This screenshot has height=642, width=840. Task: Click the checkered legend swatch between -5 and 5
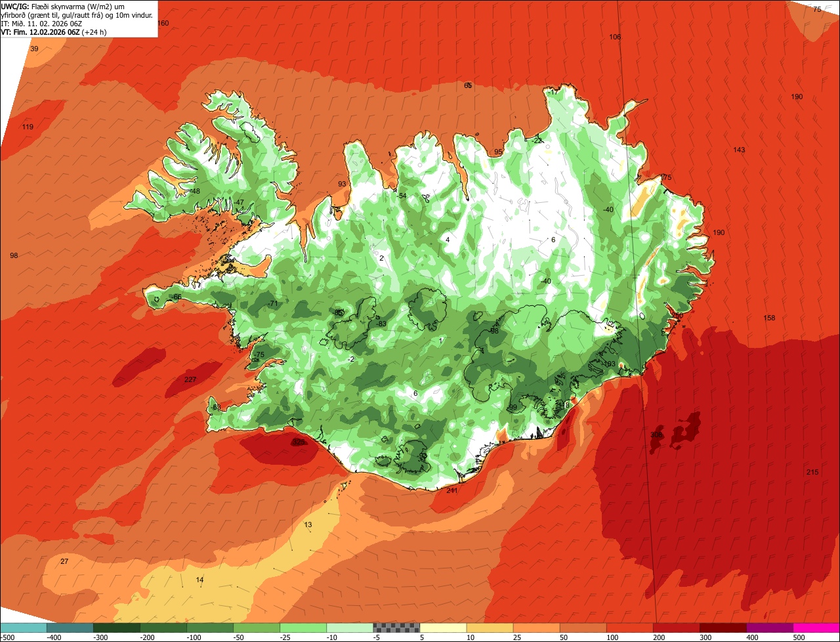click(396, 628)
